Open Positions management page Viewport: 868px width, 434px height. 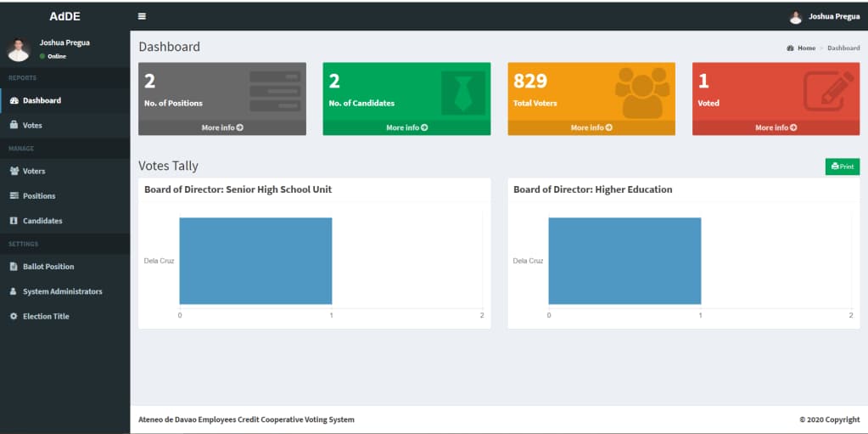(65, 195)
